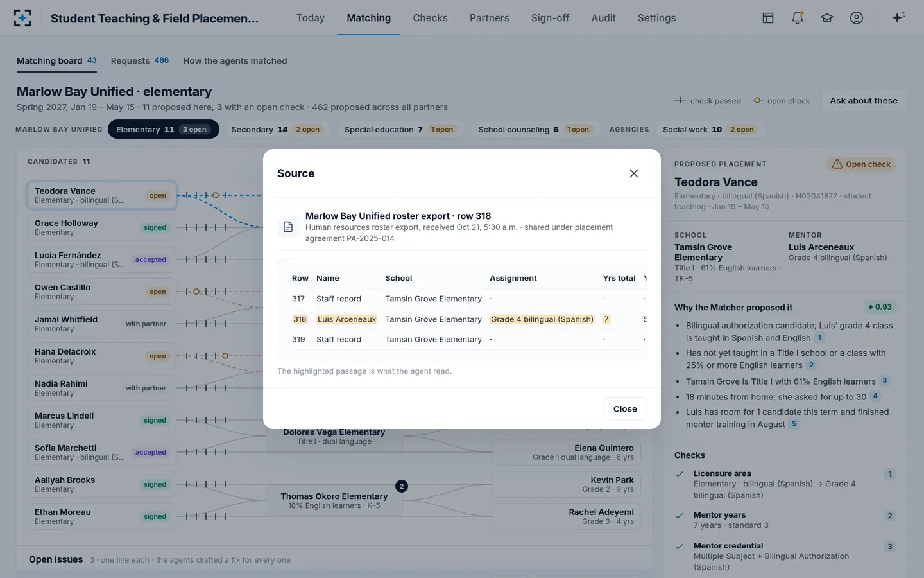Viewport: 924px width, 578px height.
Task: Select candidate Marcus Lindell
Action: pyautogui.click(x=101, y=420)
